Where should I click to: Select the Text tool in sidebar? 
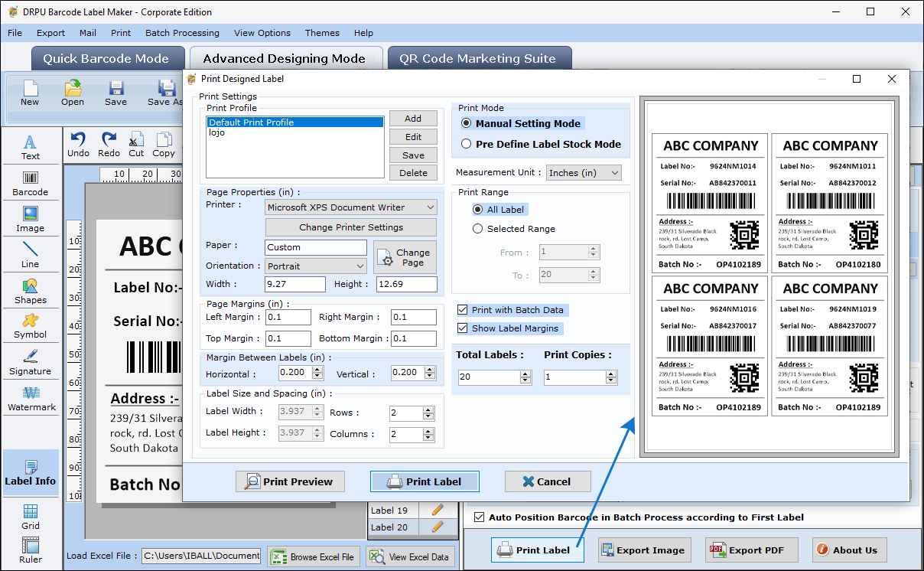(x=31, y=147)
